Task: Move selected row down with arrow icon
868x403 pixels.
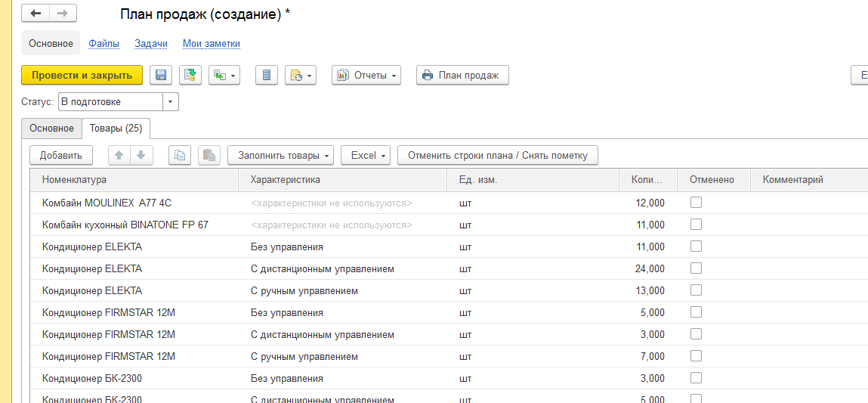Action: (141, 155)
